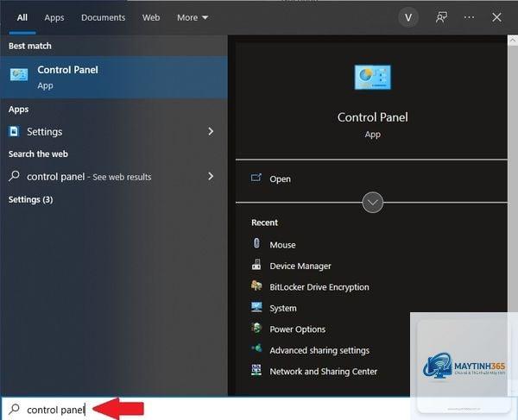Switch to the Web tab
This screenshot has width=518, height=420.
click(151, 17)
